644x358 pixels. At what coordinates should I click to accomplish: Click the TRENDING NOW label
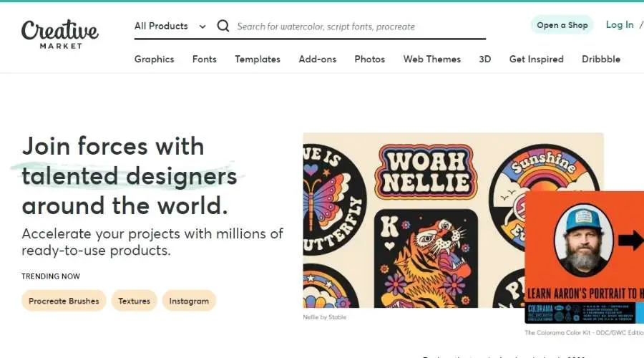click(51, 276)
